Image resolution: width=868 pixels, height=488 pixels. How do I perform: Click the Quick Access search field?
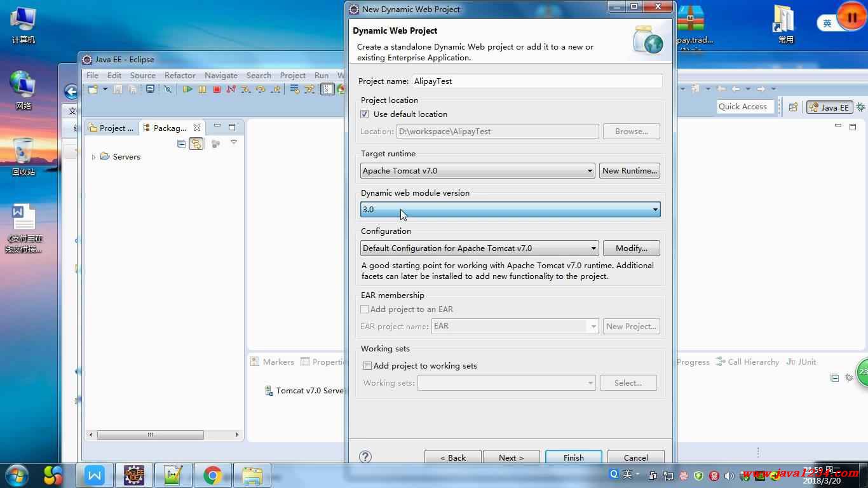[x=745, y=107]
